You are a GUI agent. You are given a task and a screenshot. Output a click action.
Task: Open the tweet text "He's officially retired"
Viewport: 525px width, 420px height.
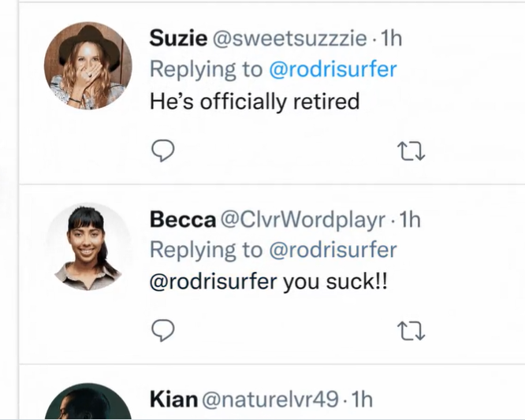tap(254, 101)
